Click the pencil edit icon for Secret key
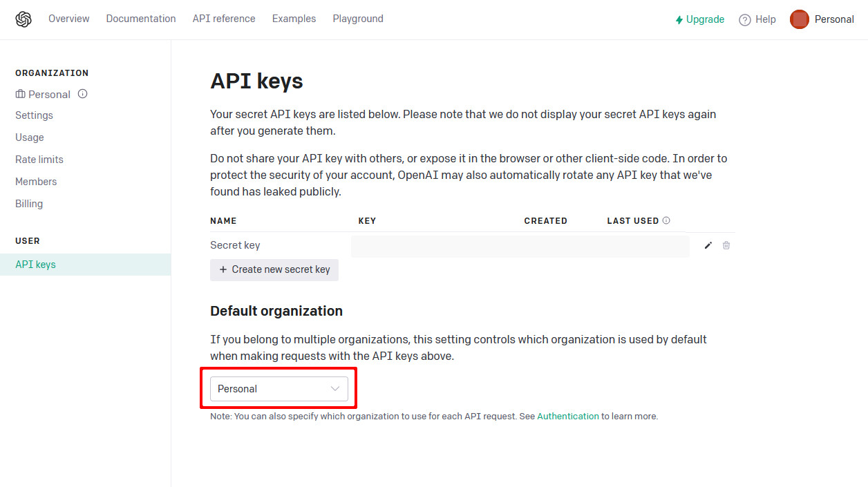The width and height of the screenshot is (868, 487). click(x=708, y=245)
